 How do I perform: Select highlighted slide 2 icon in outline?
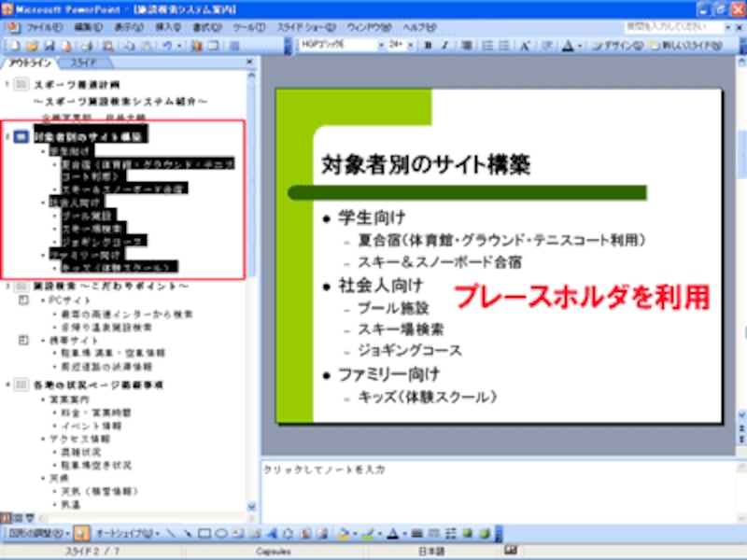[21, 137]
